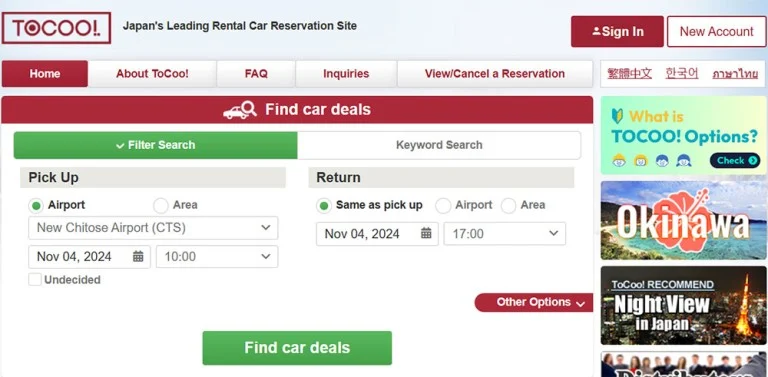
Task: Open the 10:00 pick-up time dropdown
Action: click(x=217, y=257)
